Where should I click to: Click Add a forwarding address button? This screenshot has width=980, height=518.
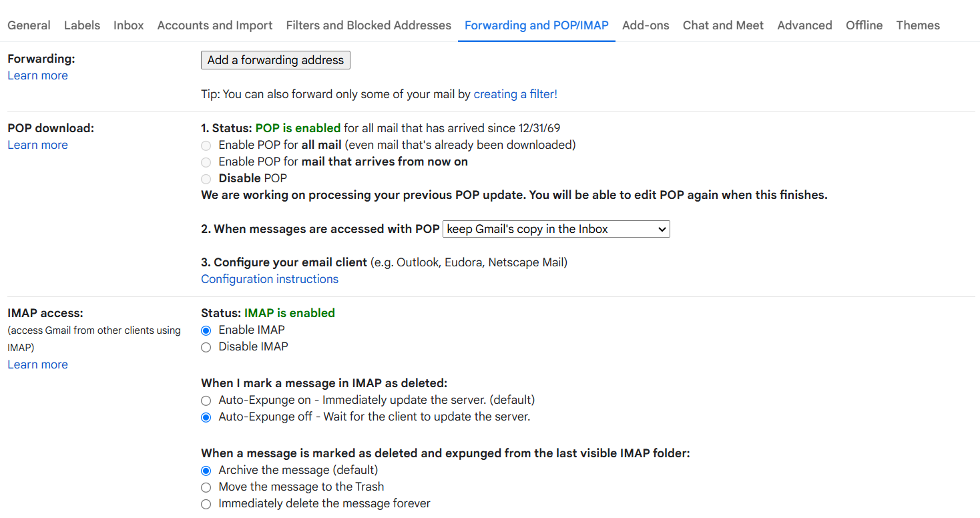click(276, 60)
